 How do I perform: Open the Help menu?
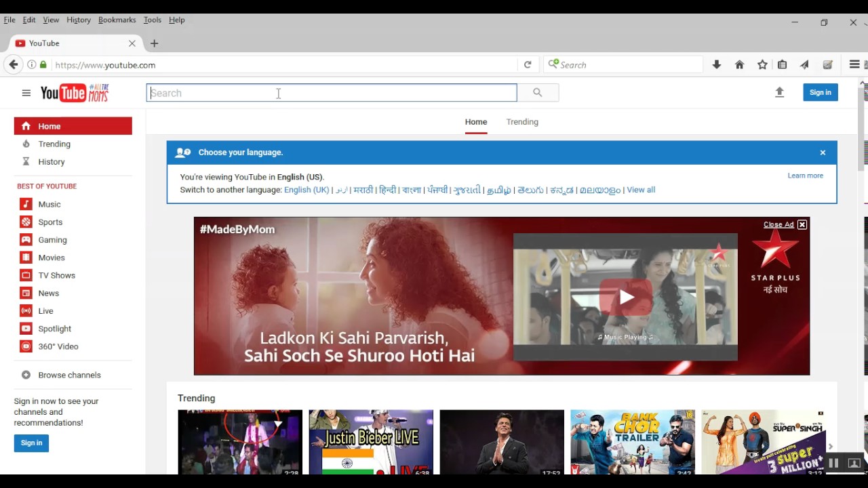tap(177, 20)
